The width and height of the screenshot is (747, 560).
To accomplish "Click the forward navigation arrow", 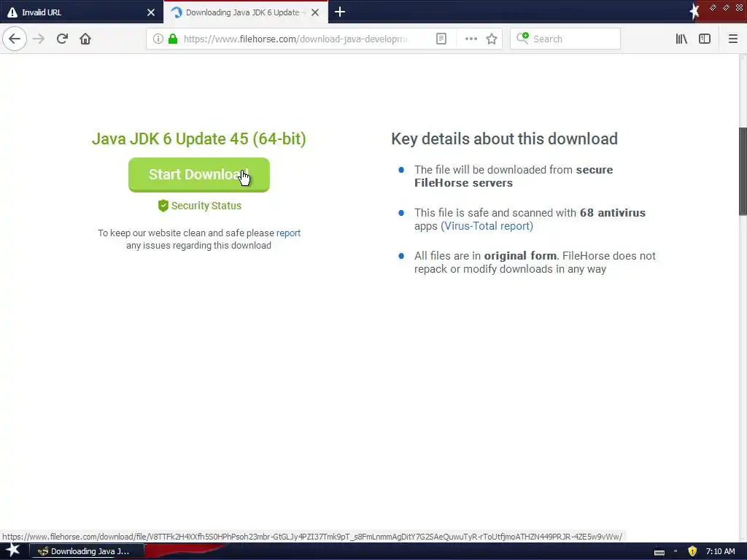I will pyautogui.click(x=39, y=39).
